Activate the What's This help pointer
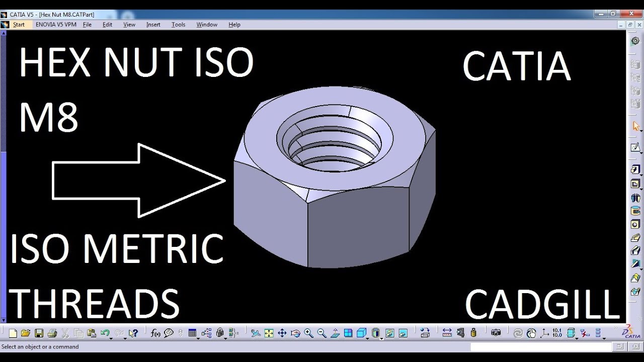 click(133, 333)
